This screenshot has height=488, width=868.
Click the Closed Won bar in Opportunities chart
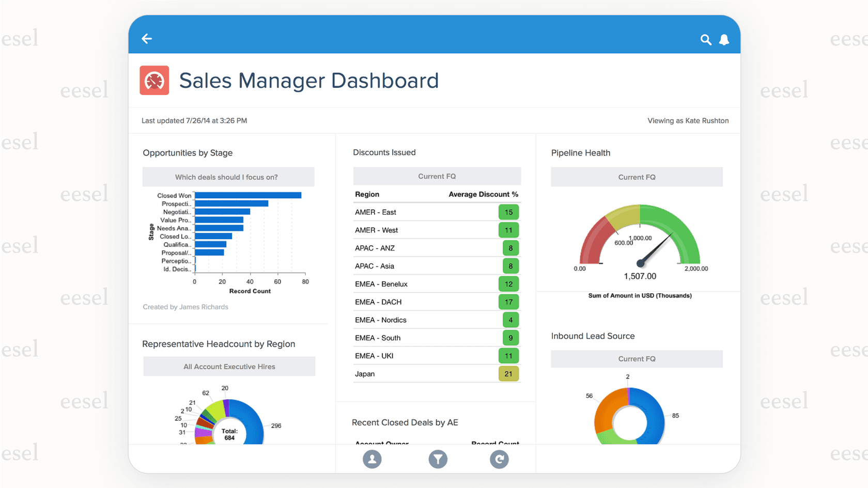pyautogui.click(x=248, y=195)
